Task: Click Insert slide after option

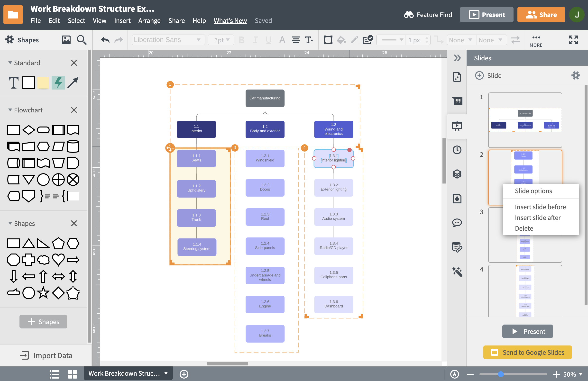Action: tap(537, 217)
